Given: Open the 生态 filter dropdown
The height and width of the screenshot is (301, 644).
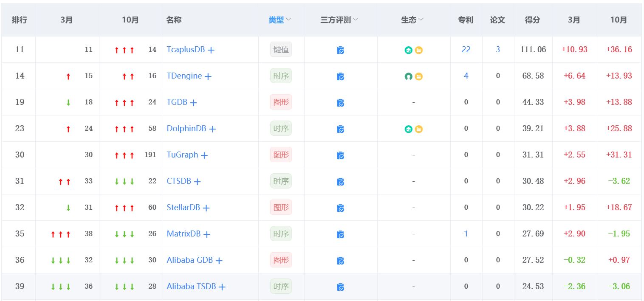Looking at the screenshot, I should [x=411, y=20].
